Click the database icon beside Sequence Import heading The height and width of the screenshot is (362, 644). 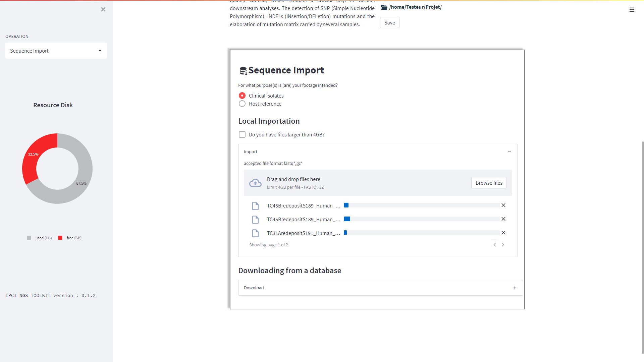[243, 71]
